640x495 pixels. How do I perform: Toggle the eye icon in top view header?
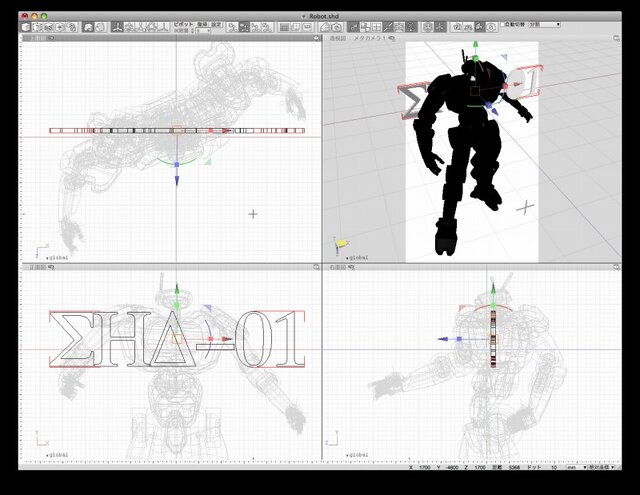click(51, 38)
